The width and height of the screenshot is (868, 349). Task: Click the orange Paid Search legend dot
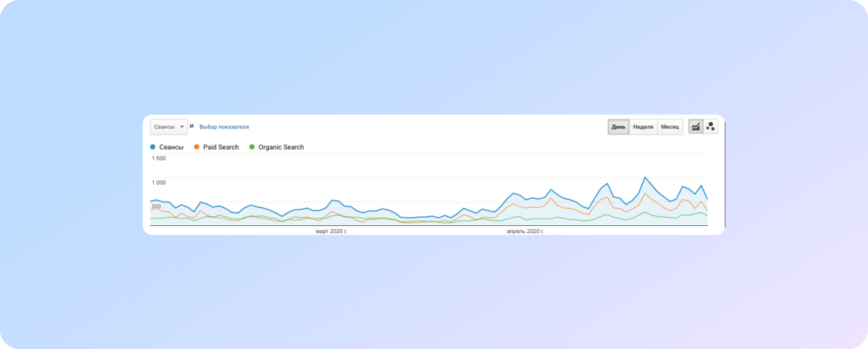[197, 147]
